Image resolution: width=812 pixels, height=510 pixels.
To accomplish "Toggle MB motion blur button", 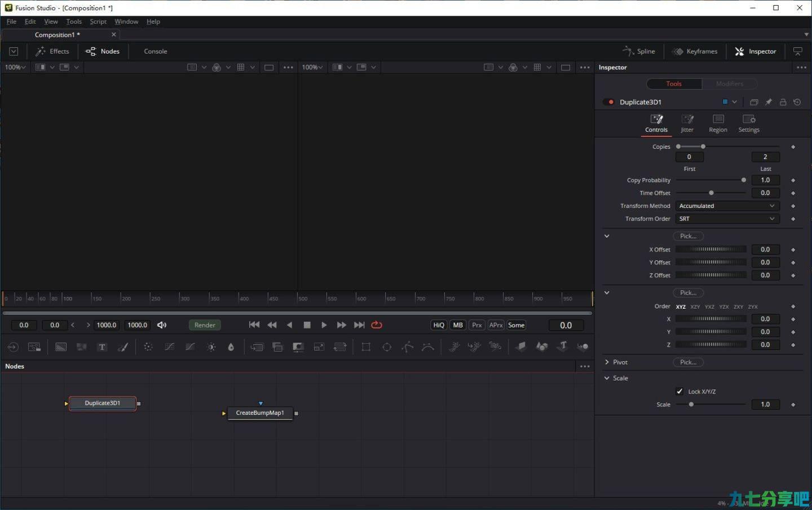I will pos(458,325).
